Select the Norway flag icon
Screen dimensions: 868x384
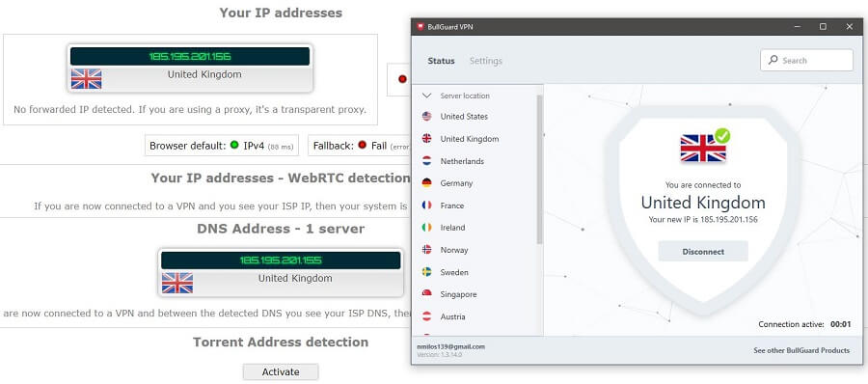427,250
